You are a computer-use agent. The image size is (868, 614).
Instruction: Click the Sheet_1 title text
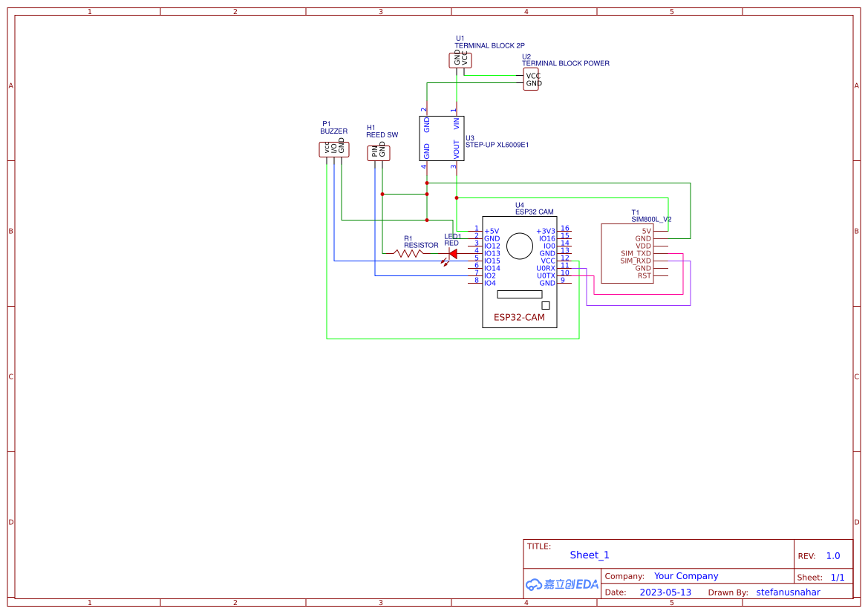[589, 555]
